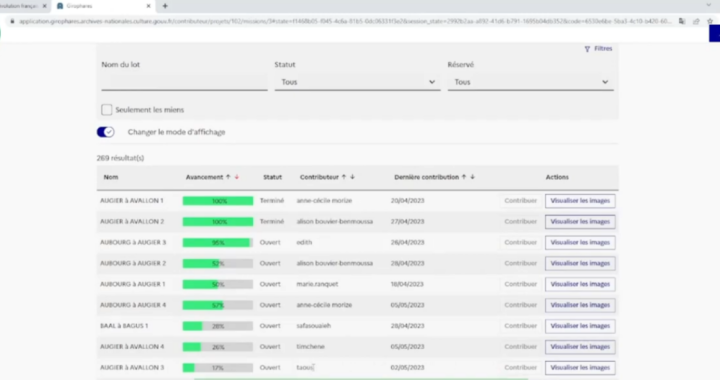Click 17% progress bar of AUGIER à AVALLON 3

[218, 368]
